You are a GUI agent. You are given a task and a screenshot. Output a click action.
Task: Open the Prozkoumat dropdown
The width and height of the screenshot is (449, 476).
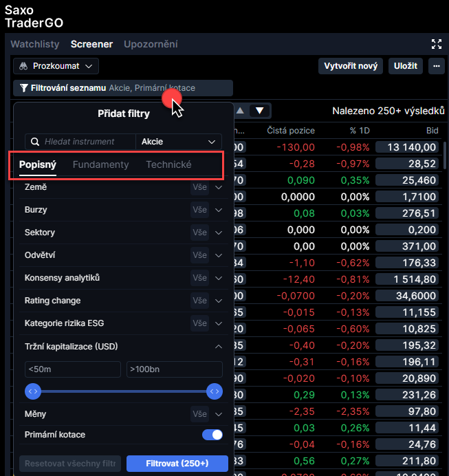[x=56, y=66]
